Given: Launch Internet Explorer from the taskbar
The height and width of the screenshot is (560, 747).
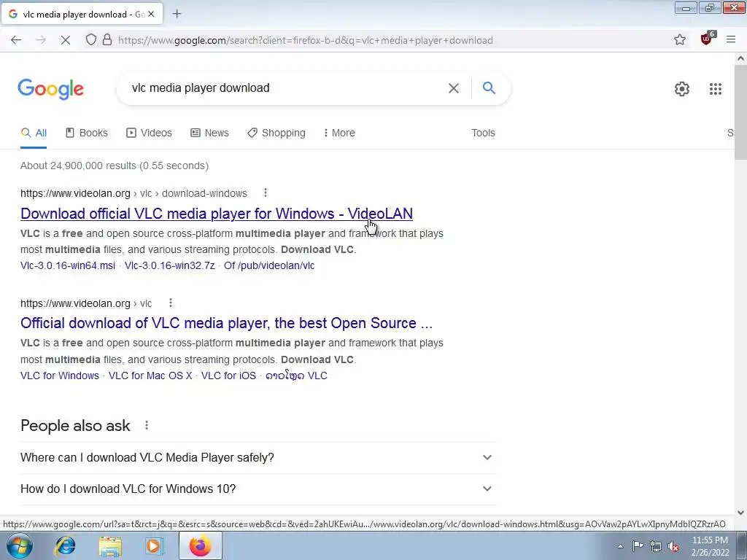Looking at the screenshot, I should pos(65,546).
